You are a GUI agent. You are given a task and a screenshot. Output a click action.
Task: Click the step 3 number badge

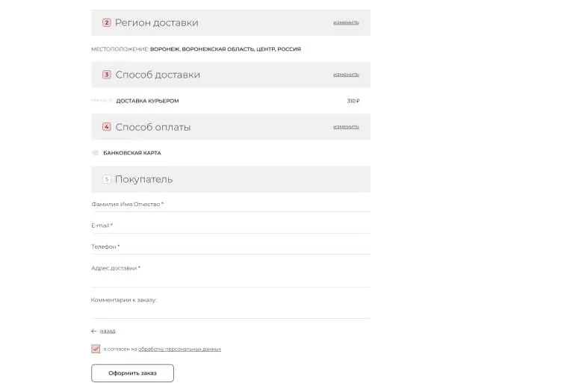point(107,75)
